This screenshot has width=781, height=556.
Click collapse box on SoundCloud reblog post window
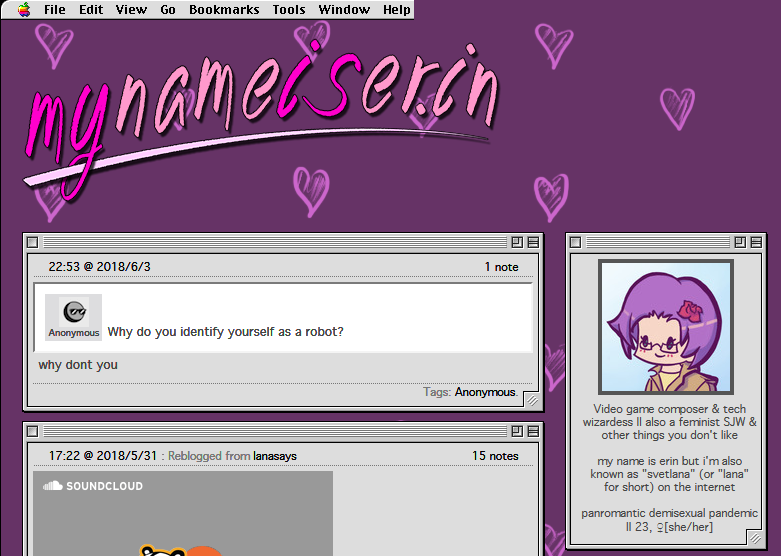[x=533, y=431]
